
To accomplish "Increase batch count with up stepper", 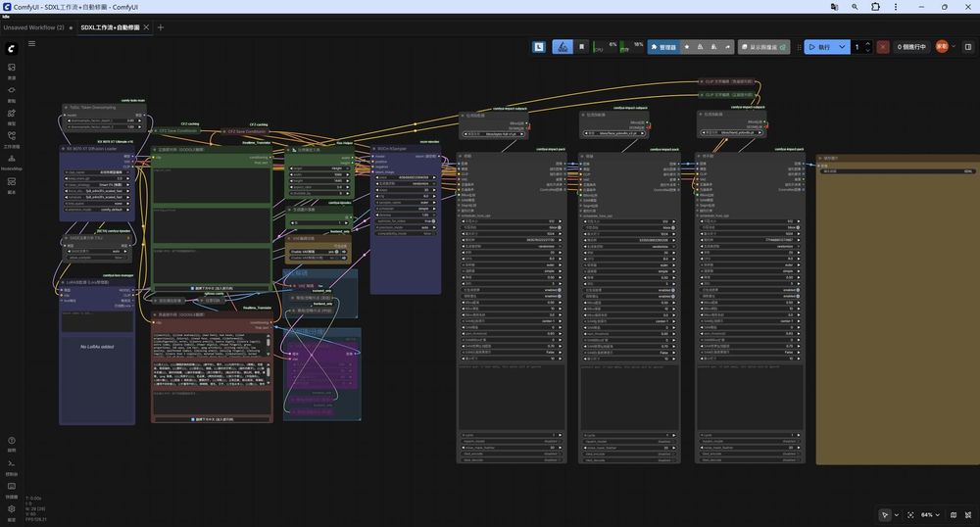I will (868, 44).
